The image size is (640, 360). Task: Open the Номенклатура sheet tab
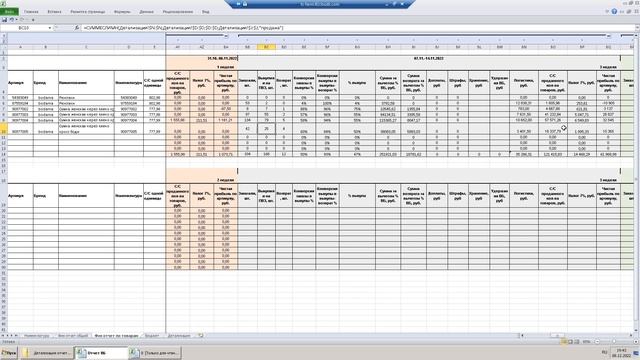[37, 336]
